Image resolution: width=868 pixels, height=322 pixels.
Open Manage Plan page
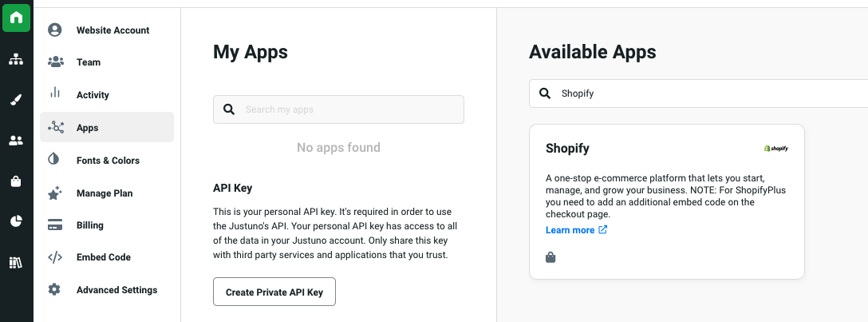(x=105, y=193)
